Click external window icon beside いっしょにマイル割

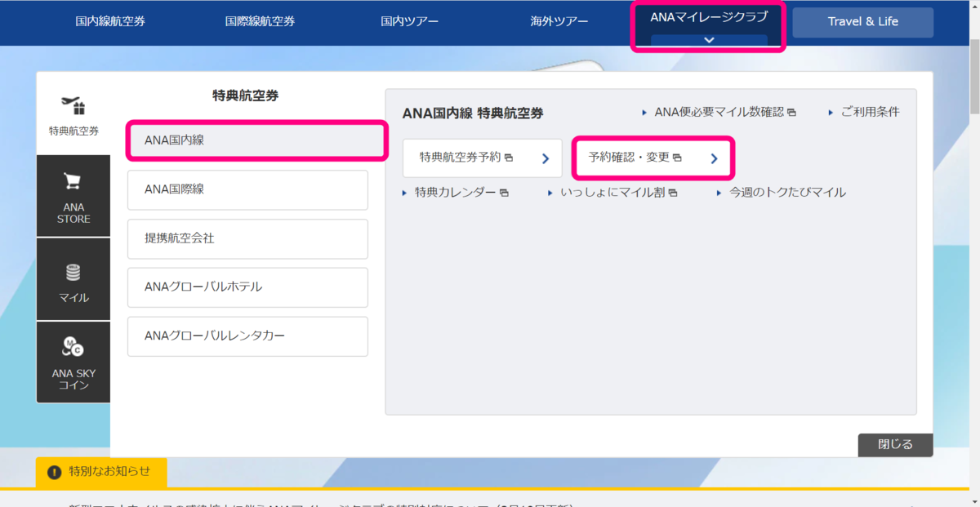pyautogui.click(x=673, y=193)
